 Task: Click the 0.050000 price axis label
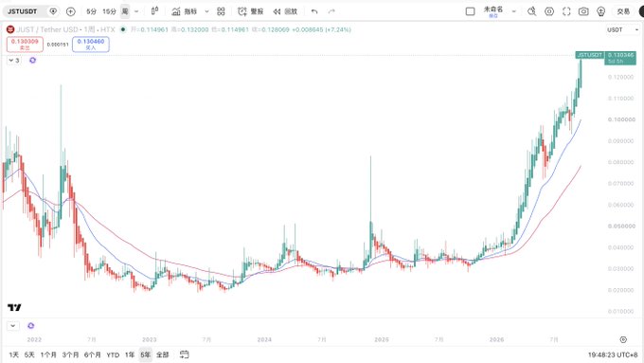point(621,227)
